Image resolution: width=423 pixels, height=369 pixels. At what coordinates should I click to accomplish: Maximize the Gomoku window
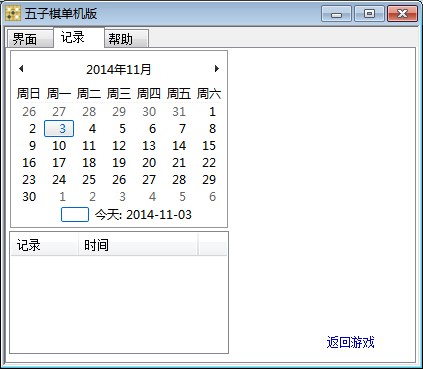tap(369, 14)
